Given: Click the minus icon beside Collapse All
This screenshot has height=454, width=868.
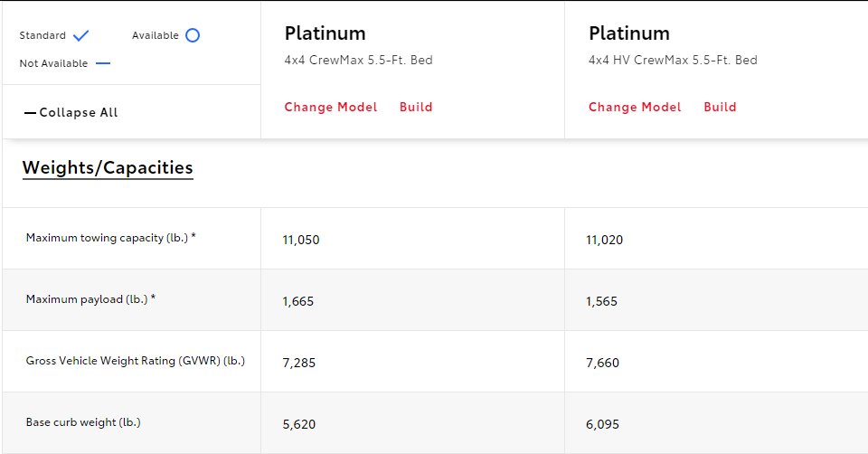Looking at the screenshot, I should 30,113.
